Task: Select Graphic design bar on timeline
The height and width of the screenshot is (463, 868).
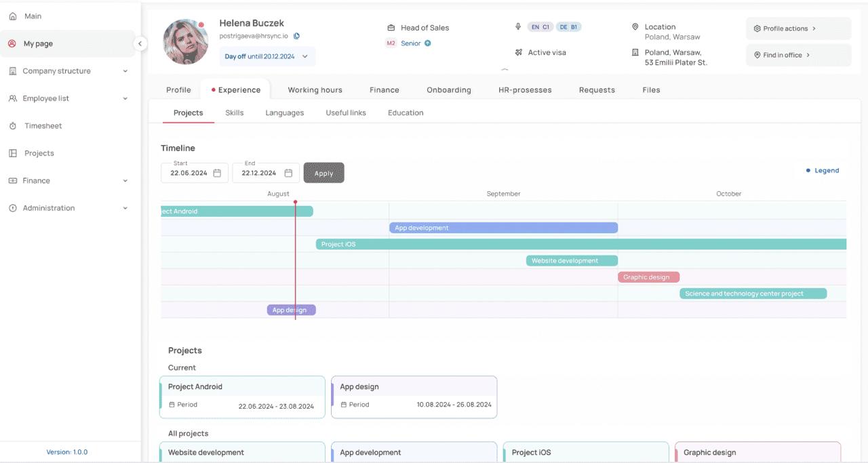Action: pyautogui.click(x=648, y=277)
